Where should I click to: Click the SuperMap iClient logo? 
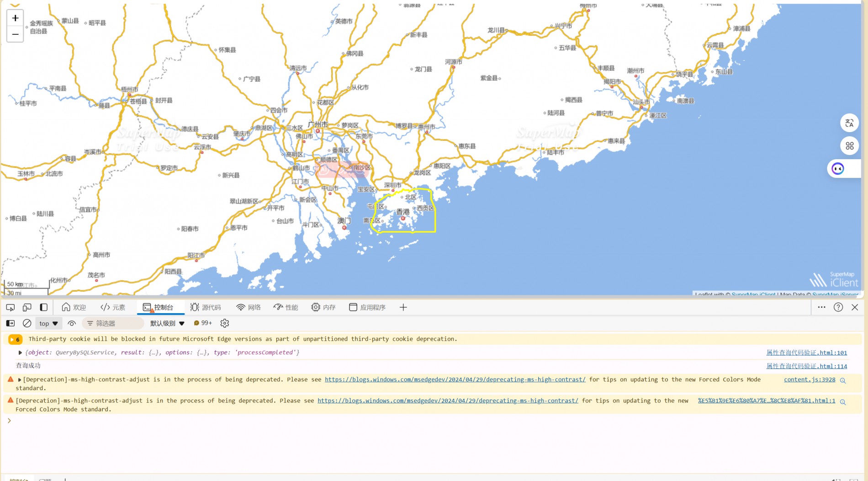(834, 280)
